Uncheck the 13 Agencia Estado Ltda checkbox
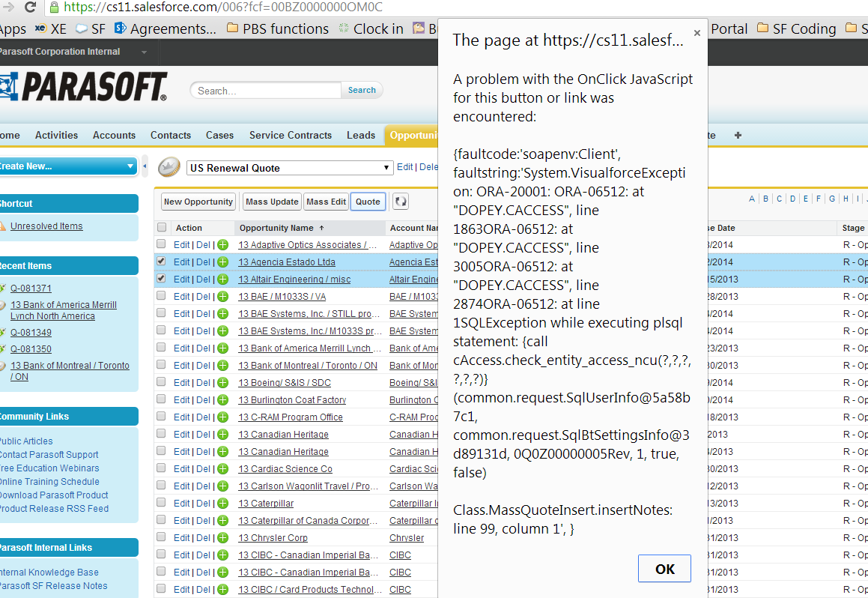Screen dimensions: 868x598 click(x=161, y=261)
